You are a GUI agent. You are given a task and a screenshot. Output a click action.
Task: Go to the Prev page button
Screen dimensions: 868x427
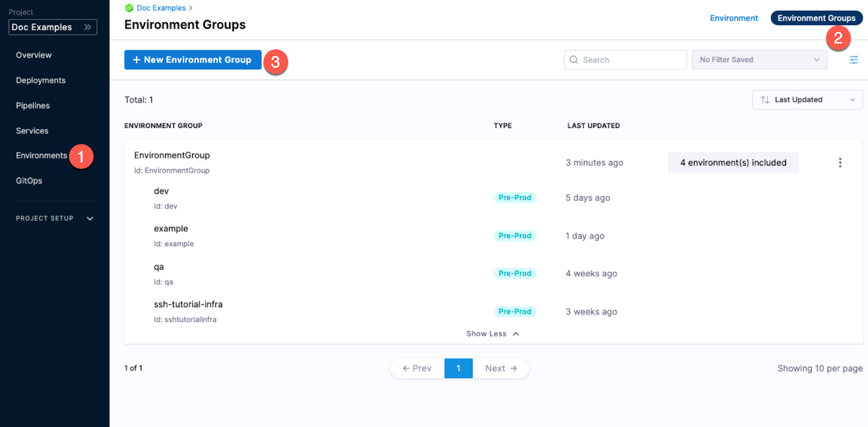click(417, 368)
